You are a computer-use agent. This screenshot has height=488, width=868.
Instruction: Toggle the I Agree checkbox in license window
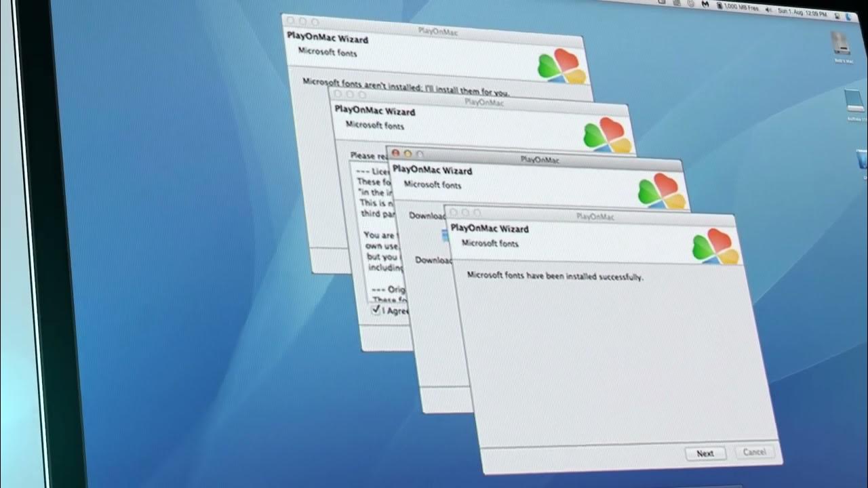(376, 310)
